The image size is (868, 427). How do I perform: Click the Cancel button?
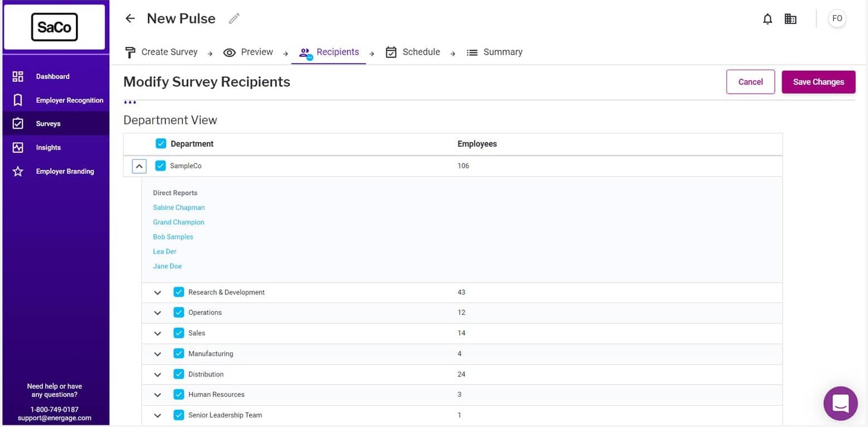pyautogui.click(x=750, y=82)
